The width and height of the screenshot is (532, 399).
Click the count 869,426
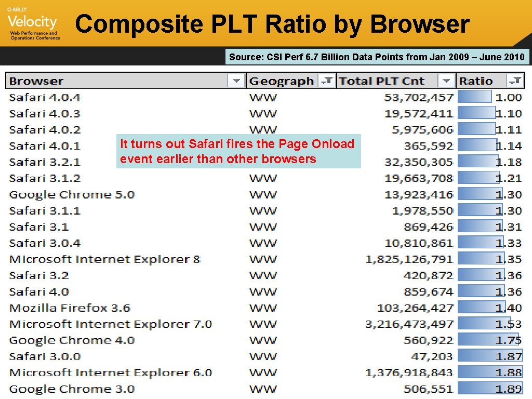pyautogui.click(x=429, y=228)
